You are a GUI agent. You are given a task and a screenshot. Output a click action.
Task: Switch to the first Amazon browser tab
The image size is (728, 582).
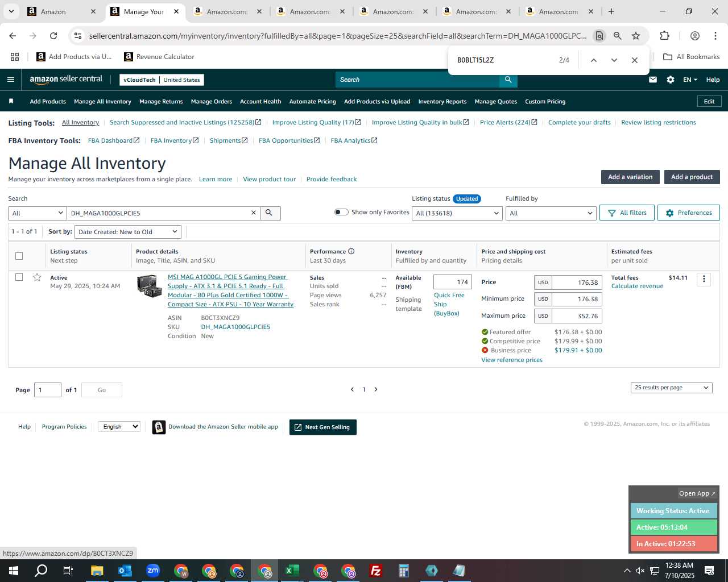click(61, 11)
